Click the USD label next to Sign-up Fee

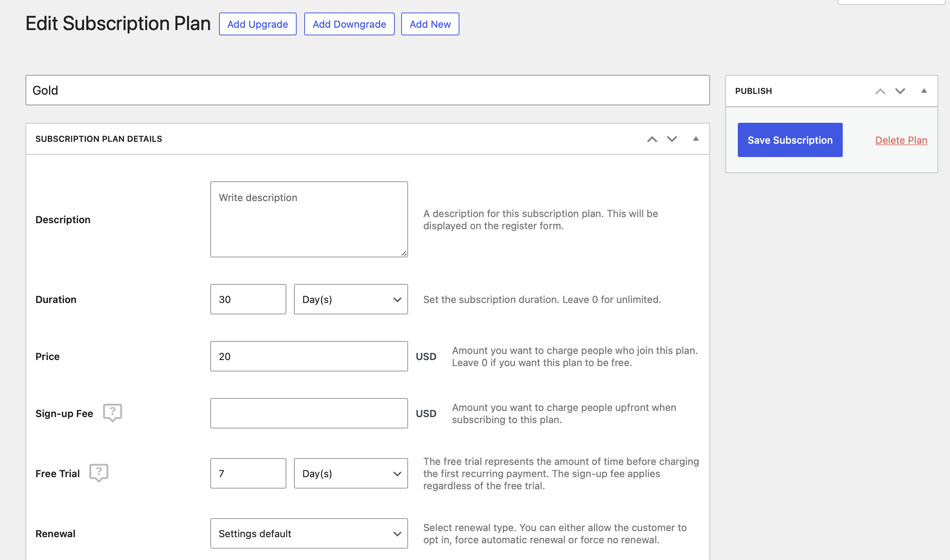click(x=426, y=414)
